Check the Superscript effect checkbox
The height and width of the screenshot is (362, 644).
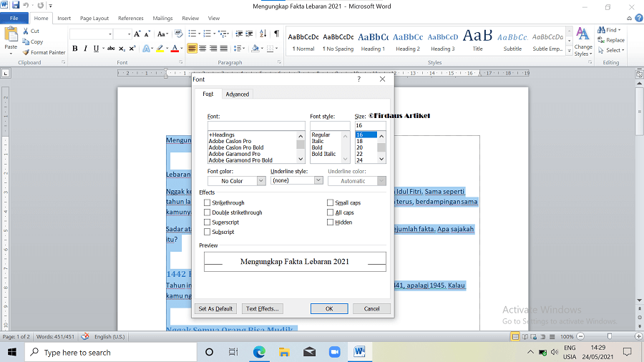point(207,222)
